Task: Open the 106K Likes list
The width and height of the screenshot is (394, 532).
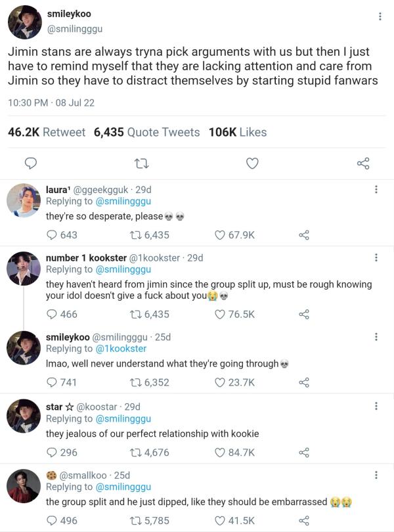Action: [x=237, y=132]
